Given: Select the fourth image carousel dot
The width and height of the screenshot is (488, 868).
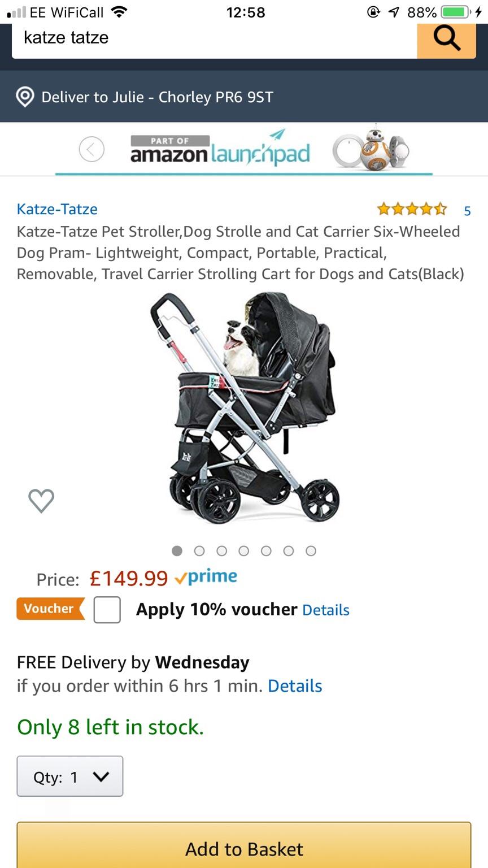Looking at the screenshot, I should point(243,551).
